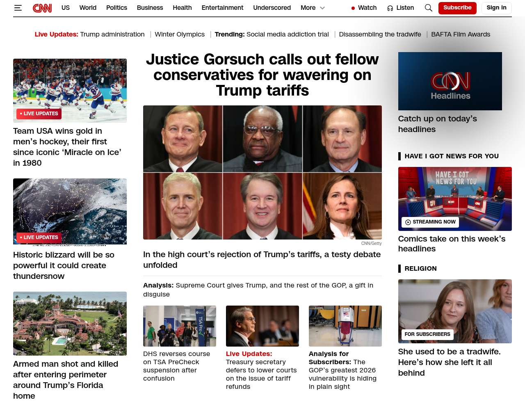Image resolution: width=525 pixels, height=420 pixels.
Task: Click the CNN Headlines video tile
Action: (450, 81)
